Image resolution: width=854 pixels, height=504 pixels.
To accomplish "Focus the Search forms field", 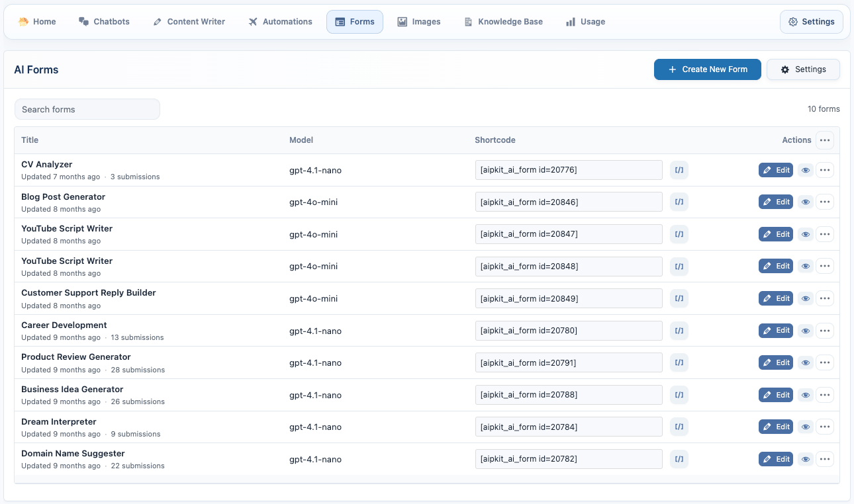I will tap(87, 110).
